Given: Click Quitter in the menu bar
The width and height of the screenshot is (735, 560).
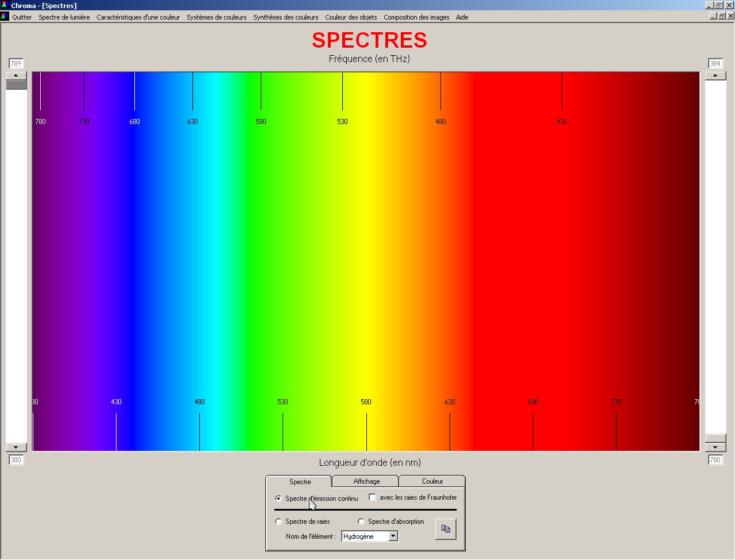Looking at the screenshot, I should tap(22, 17).
